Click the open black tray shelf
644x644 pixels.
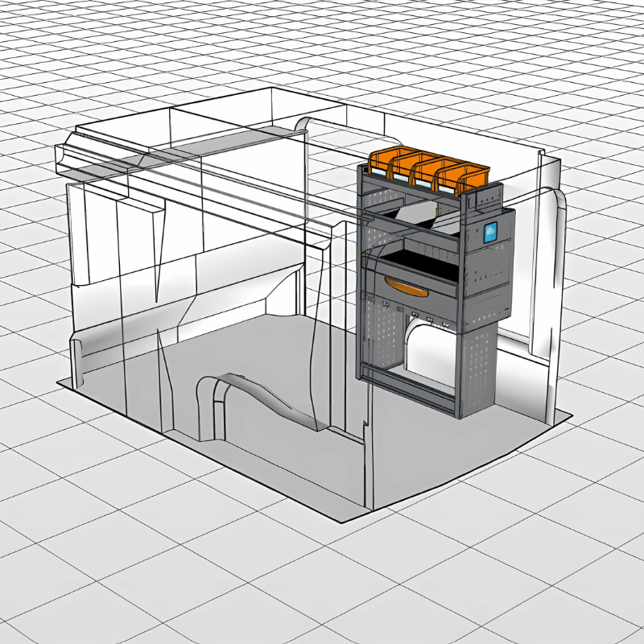[x=419, y=260]
